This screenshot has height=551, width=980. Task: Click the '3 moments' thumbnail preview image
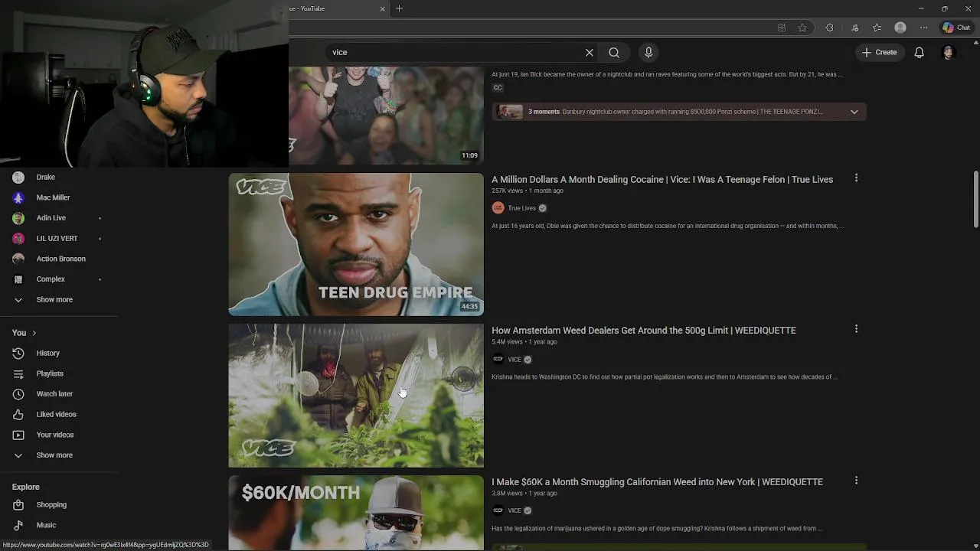[509, 112]
